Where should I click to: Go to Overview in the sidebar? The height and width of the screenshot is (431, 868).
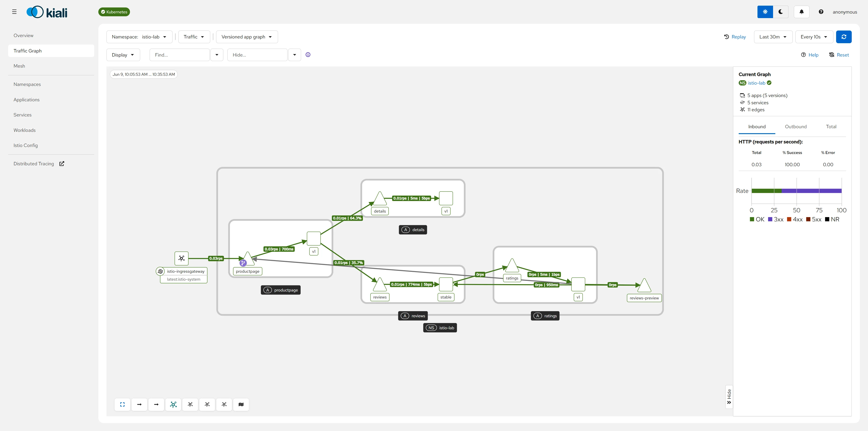(x=51, y=35)
